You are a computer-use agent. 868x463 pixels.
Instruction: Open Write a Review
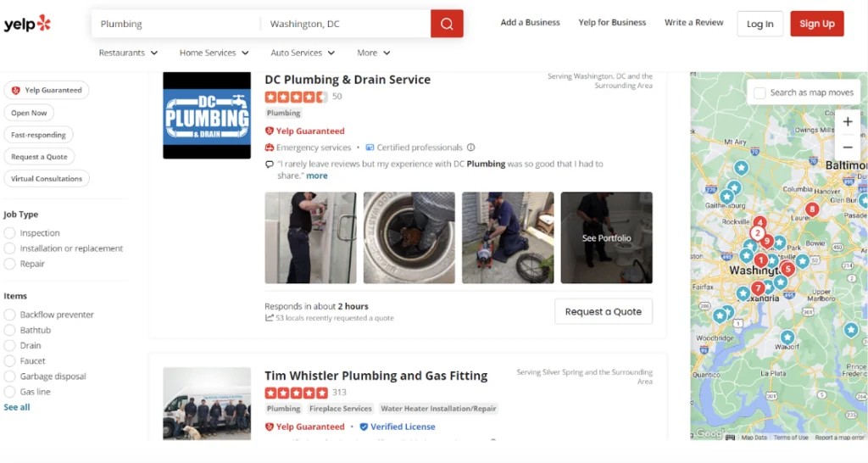(x=693, y=22)
